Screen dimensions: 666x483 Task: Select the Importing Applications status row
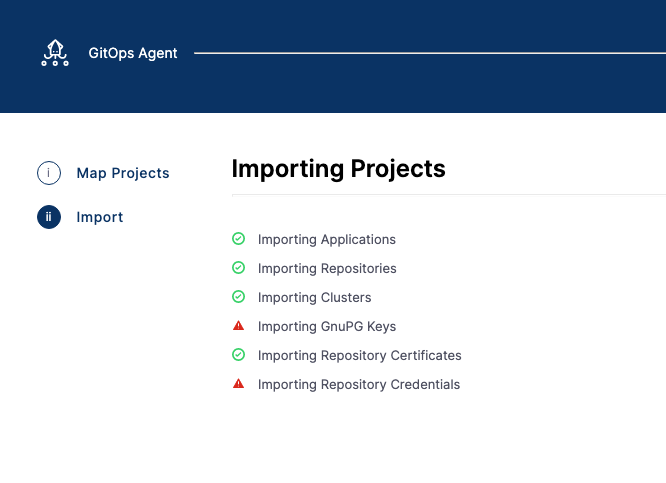coord(326,240)
